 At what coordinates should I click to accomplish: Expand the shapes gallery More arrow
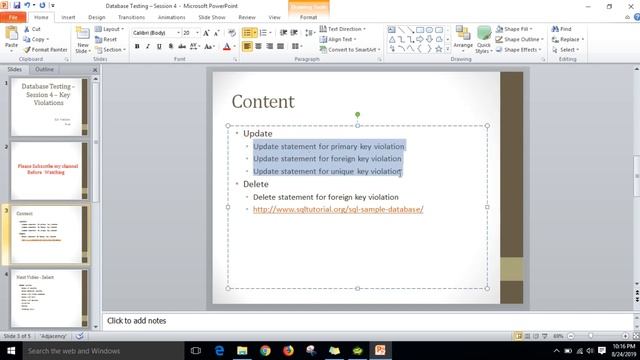[x=448, y=49]
